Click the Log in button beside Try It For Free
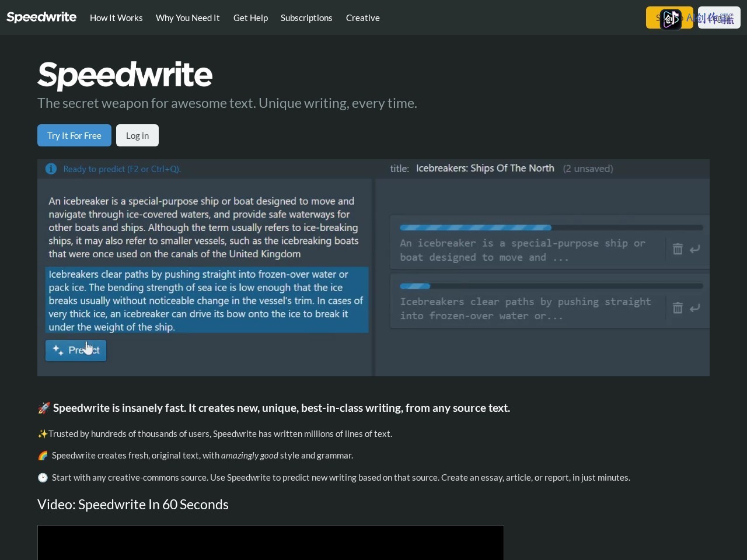The image size is (747, 560). coord(137,135)
